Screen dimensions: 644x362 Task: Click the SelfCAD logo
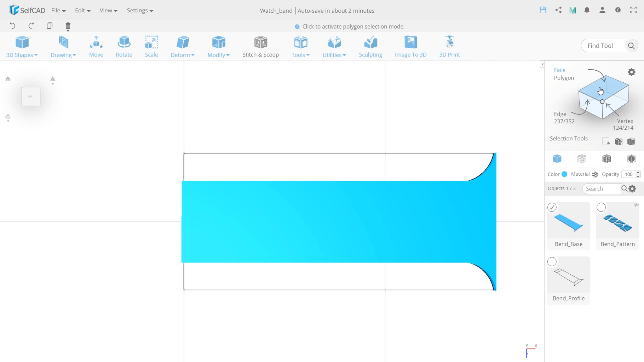(27, 10)
